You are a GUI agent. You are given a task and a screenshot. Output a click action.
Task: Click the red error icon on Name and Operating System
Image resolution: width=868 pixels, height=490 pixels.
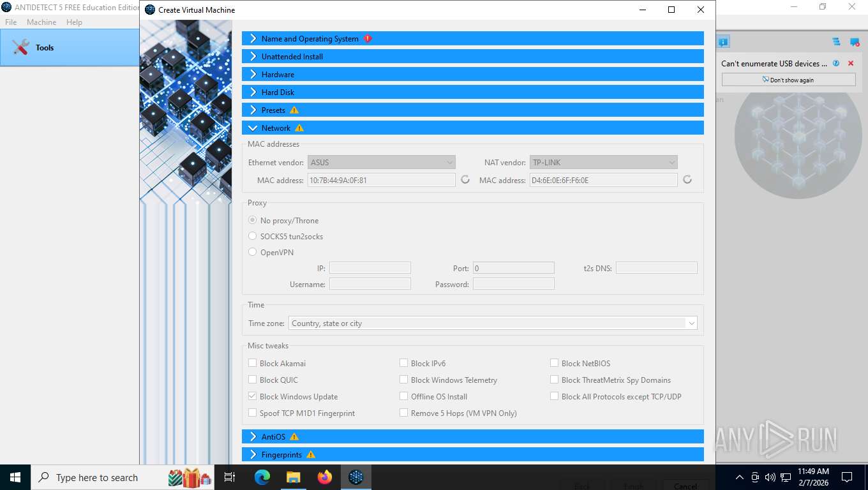(x=368, y=38)
